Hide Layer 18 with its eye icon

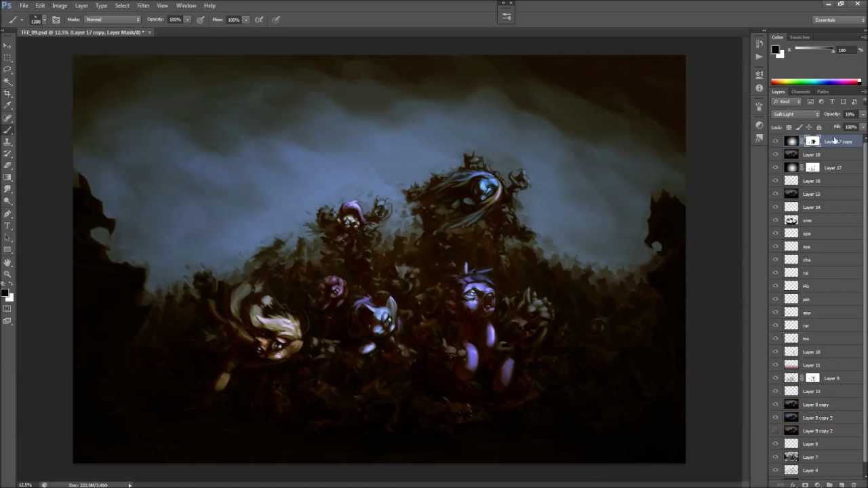776,155
